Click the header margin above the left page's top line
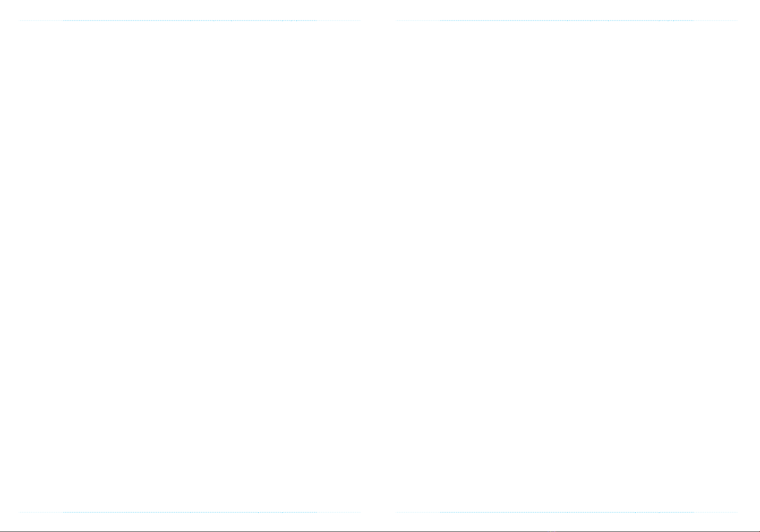 (x=190, y=10)
